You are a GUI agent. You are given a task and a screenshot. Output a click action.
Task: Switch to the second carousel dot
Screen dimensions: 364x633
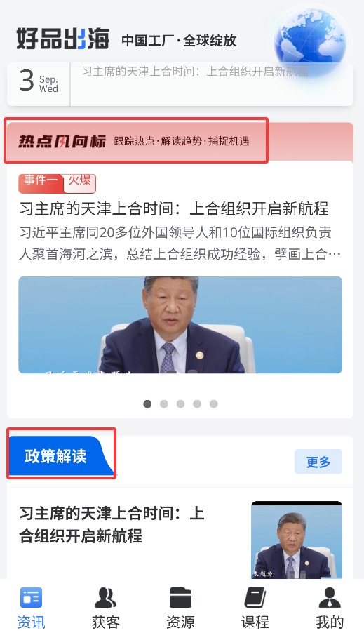click(164, 404)
